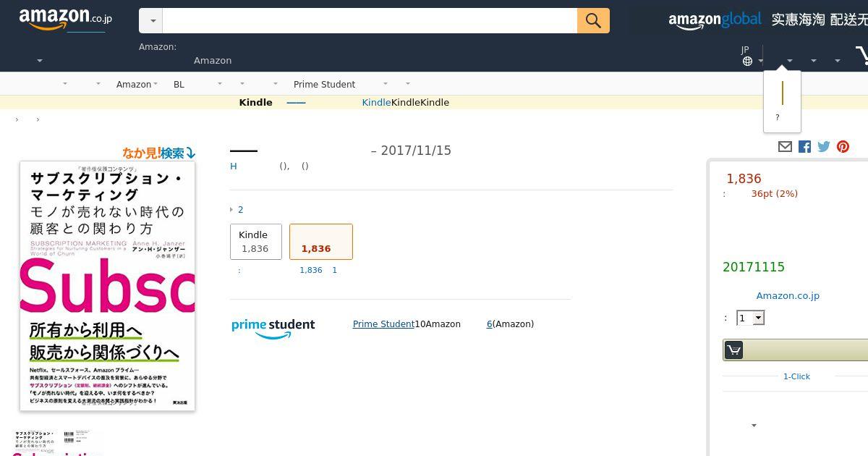Click the main book cover image

[x=107, y=286]
